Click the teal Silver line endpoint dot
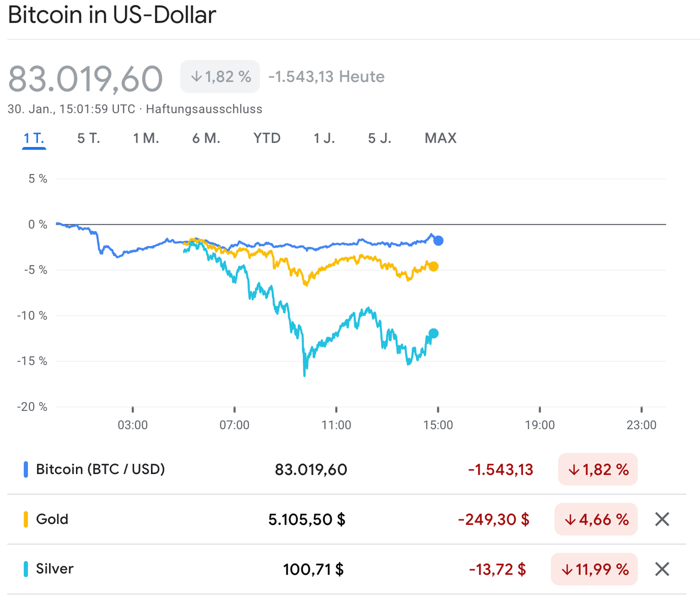 click(434, 333)
